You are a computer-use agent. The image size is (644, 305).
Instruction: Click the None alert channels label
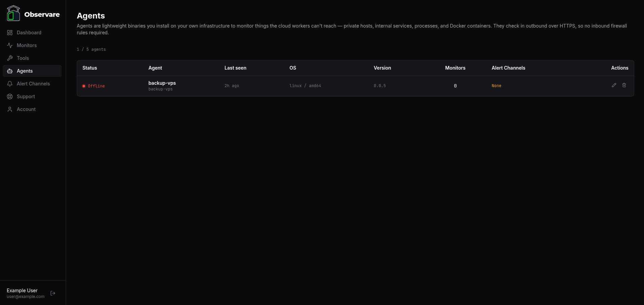(496, 86)
